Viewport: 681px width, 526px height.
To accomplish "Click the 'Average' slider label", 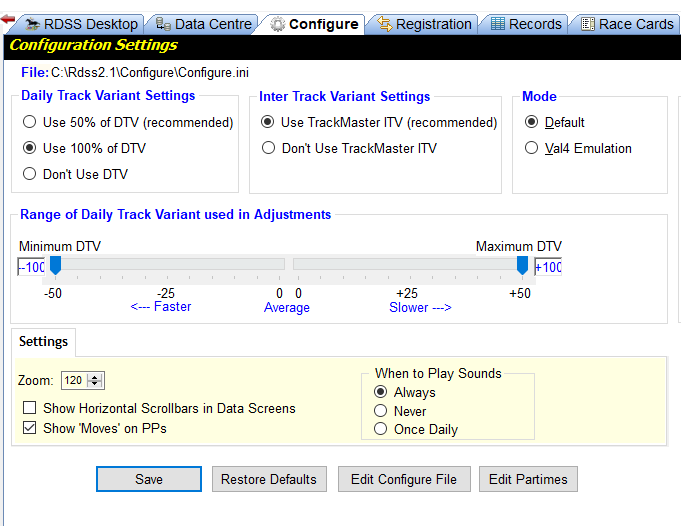I will tap(287, 308).
